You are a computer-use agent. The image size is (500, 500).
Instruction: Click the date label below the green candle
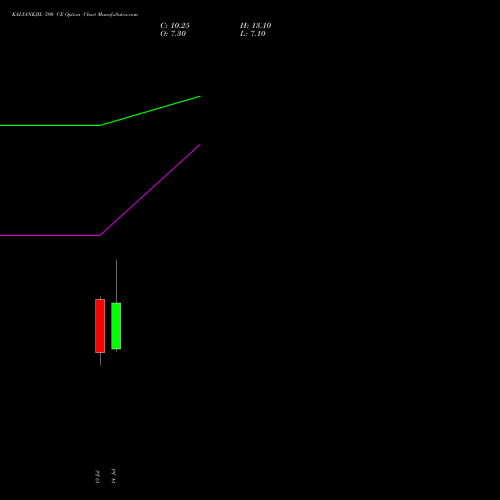[114, 476]
